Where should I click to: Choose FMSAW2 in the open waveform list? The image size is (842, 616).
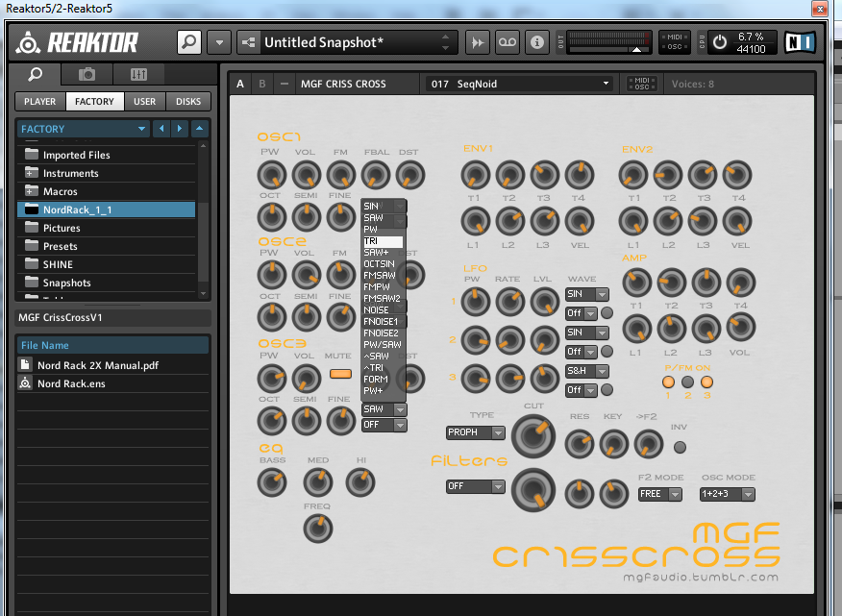(x=383, y=299)
